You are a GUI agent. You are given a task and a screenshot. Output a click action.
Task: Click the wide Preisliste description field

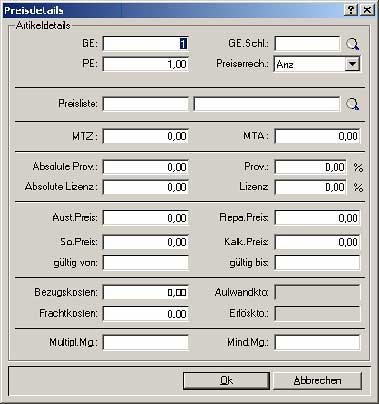pyautogui.click(x=267, y=104)
